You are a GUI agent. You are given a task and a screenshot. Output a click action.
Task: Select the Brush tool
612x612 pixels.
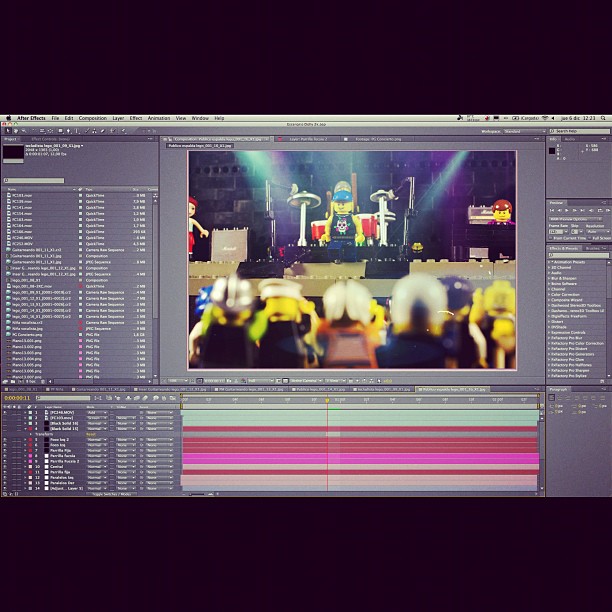(x=87, y=131)
